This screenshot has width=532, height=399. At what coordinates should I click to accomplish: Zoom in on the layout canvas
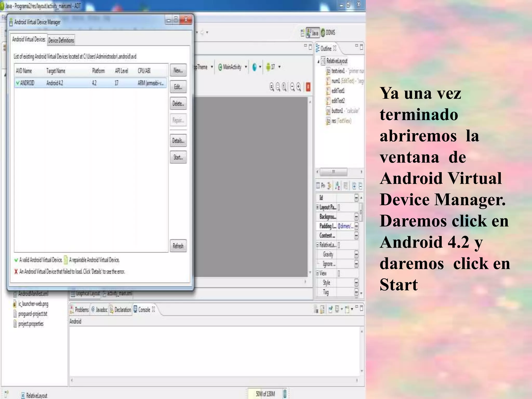tap(299, 87)
